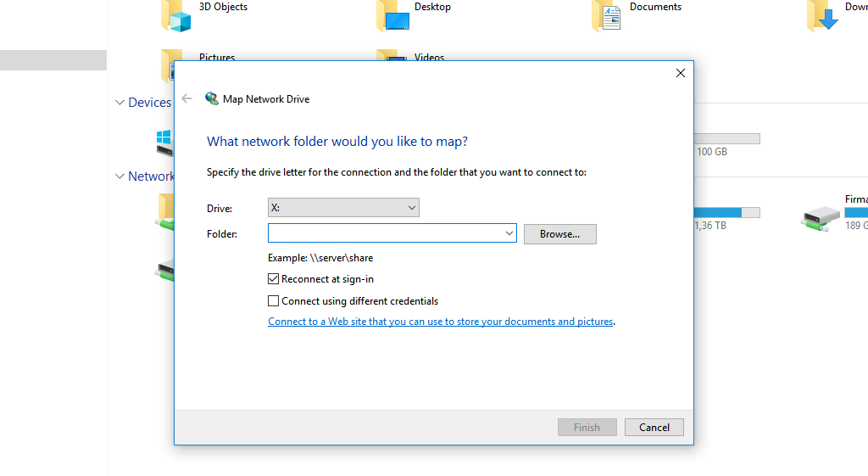Select the Firma network drive icon
The width and height of the screenshot is (868, 476).
[820, 218]
